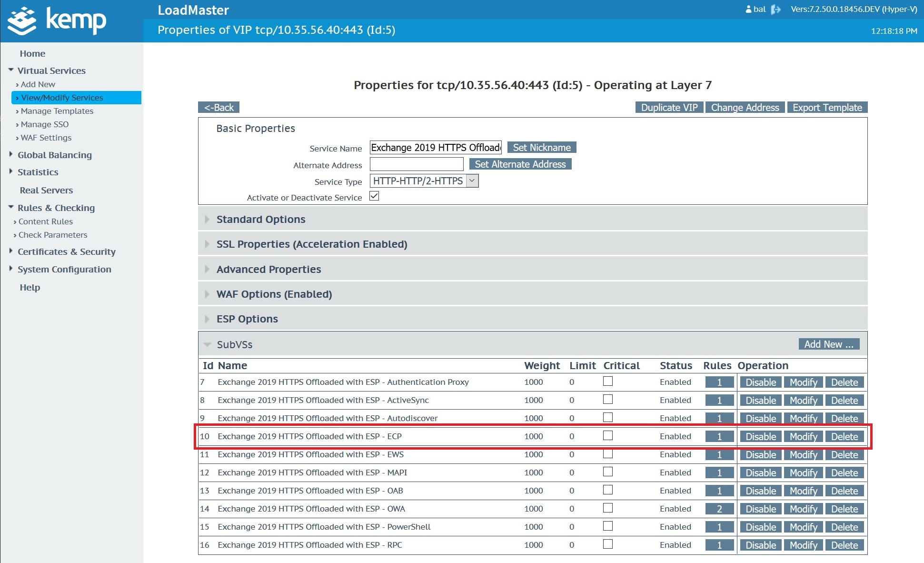
Task: Collapse the SubVSs section arrow
Action: coord(207,344)
